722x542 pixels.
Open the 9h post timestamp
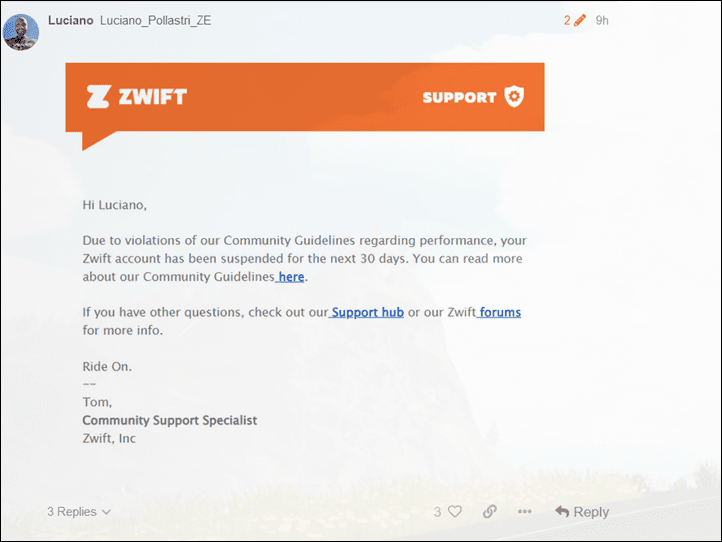(x=602, y=20)
